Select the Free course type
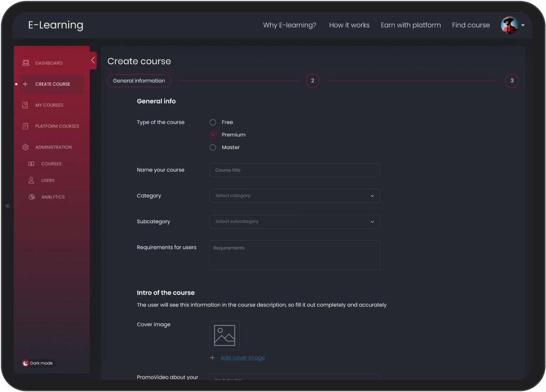The image size is (546, 392). point(213,123)
